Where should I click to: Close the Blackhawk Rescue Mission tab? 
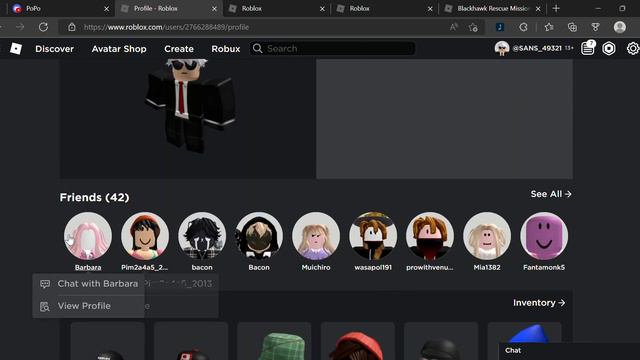pos(538,9)
